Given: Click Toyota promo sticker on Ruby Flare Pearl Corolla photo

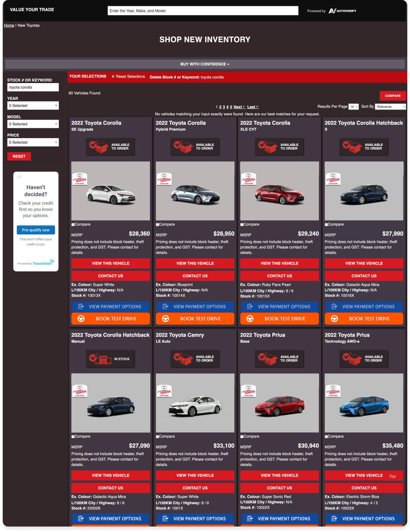Looking at the screenshot, I should pos(248,179).
